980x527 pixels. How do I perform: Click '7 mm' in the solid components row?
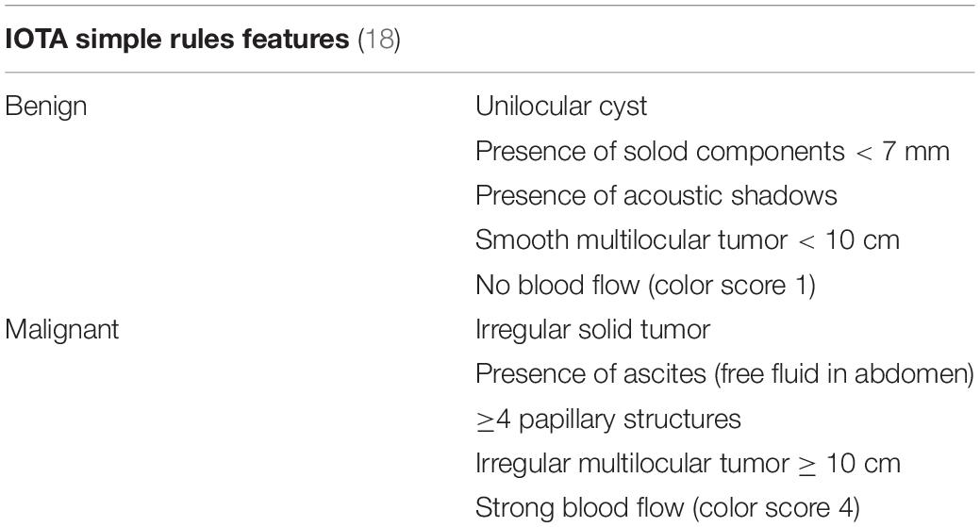point(915,151)
